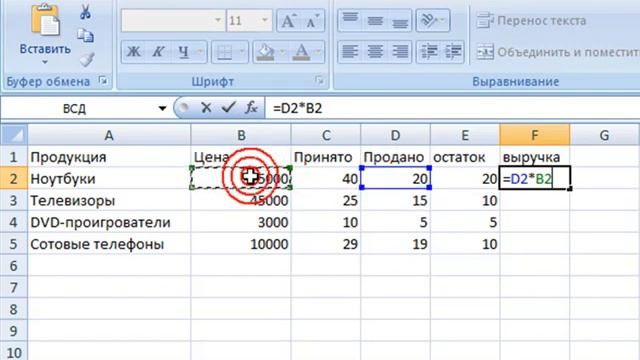
Task: Select column C header
Action: (x=326, y=135)
